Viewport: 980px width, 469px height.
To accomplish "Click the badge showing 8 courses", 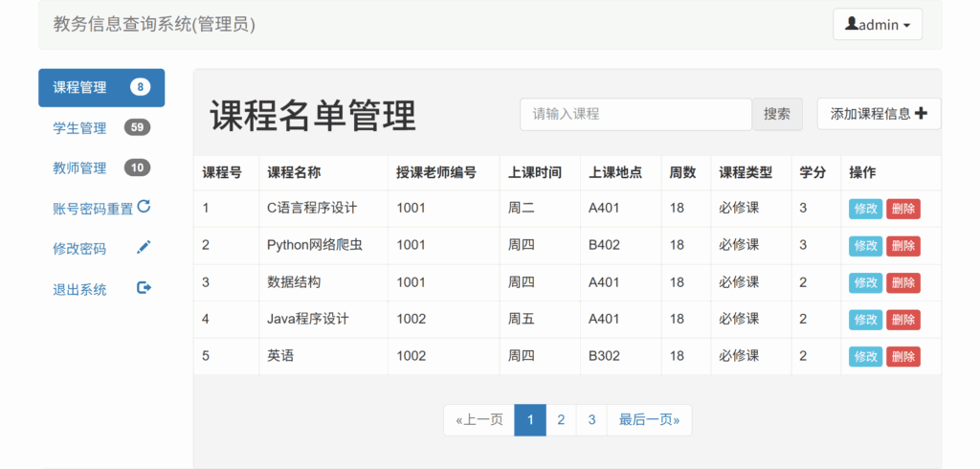I will pyautogui.click(x=140, y=87).
